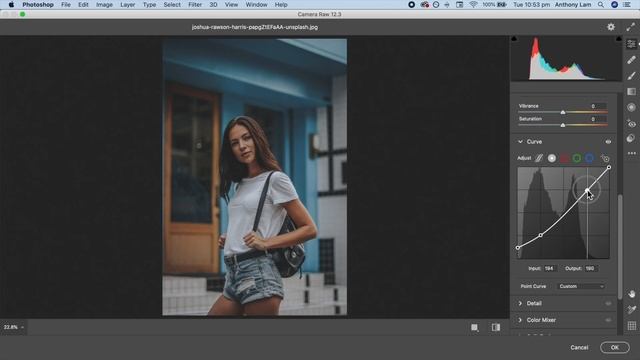The width and height of the screenshot is (640, 360).
Task: Click the Vibrance slider handle
Action: 563,112
